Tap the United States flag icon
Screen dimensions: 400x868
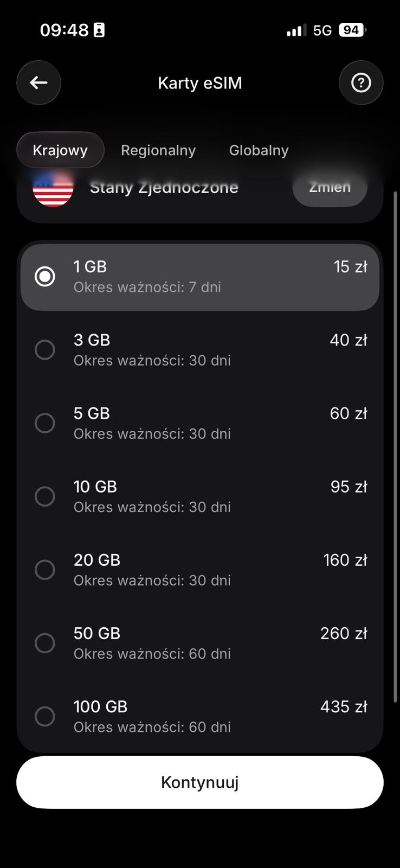point(53,188)
